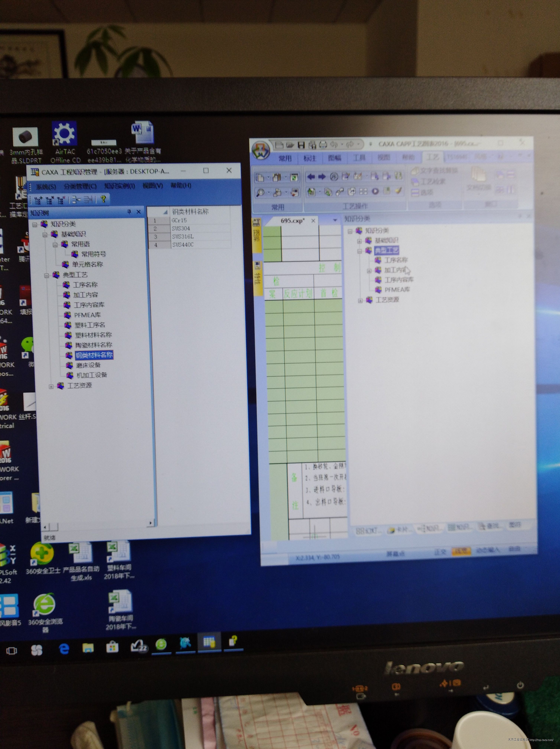Expand 加工内容 node in right 知识分类 panel
Image resolution: width=560 pixels, height=749 pixels.
pyautogui.click(x=369, y=270)
